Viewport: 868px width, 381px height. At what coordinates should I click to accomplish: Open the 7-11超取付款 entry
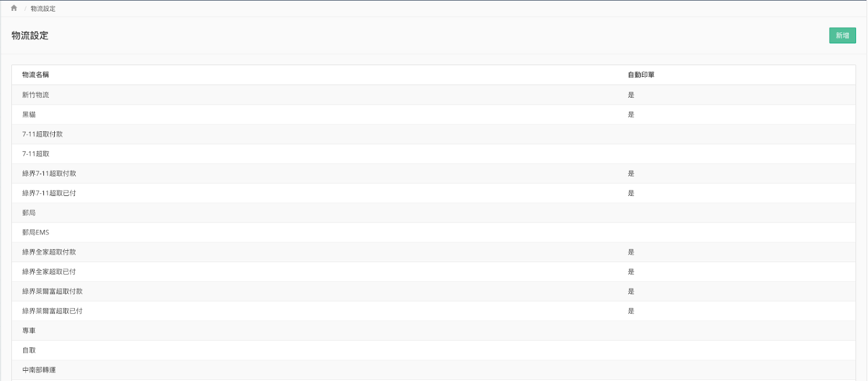pos(433,134)
